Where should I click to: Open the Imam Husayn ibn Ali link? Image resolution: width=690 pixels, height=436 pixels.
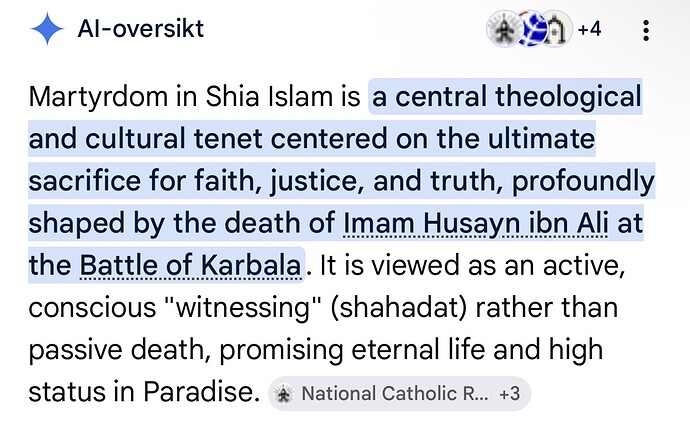pyautogui.click(x=479, y=223)
